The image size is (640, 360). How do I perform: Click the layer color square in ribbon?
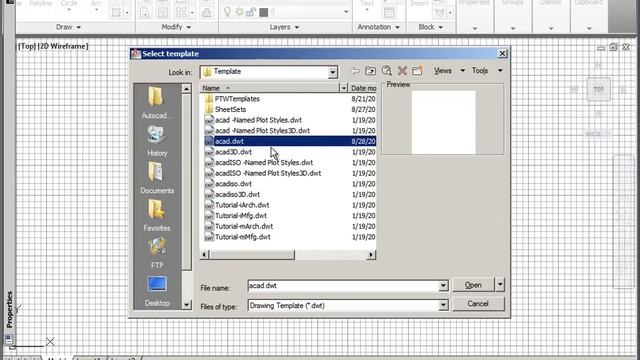264,13
